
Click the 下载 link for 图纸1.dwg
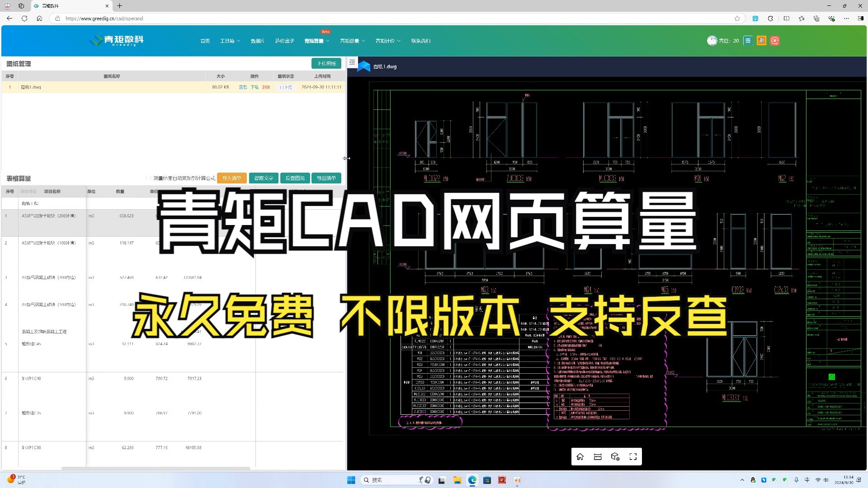click(x=255, y=87)
